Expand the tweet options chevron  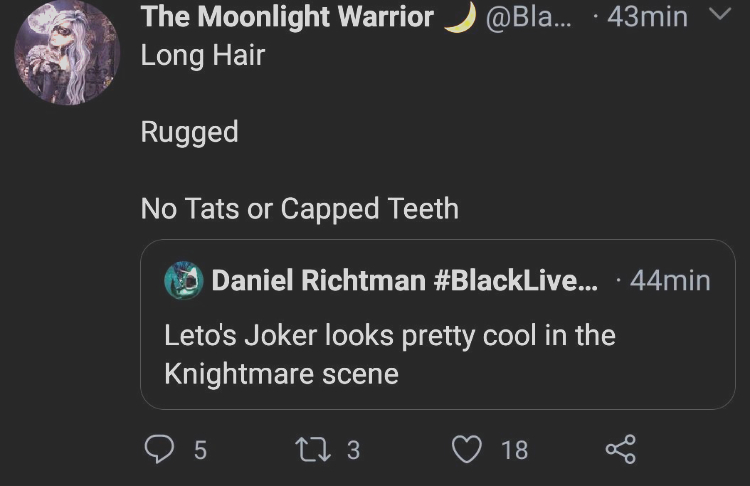(721, 16)
